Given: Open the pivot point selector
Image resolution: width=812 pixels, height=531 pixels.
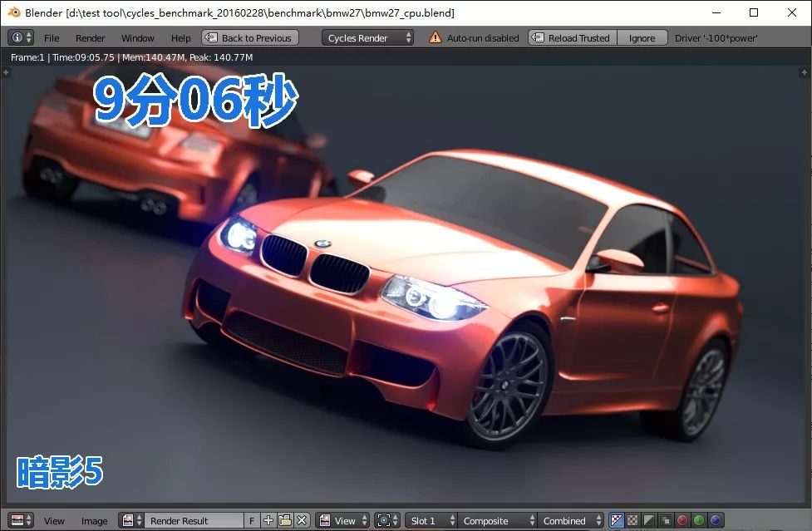Looking at the screenshot, I should click(387, 520).
